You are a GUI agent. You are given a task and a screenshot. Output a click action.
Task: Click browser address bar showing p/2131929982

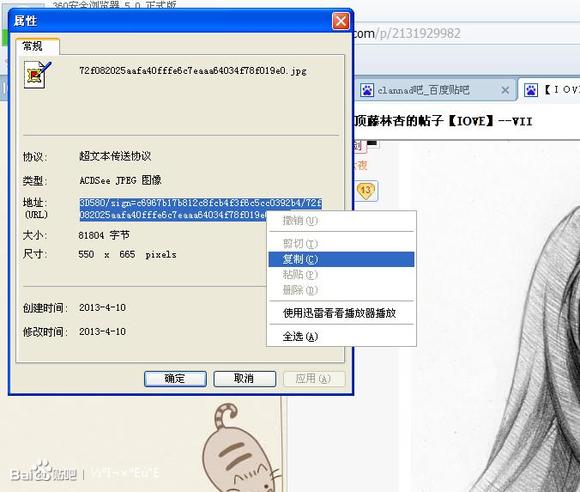[x=466, y=34]
